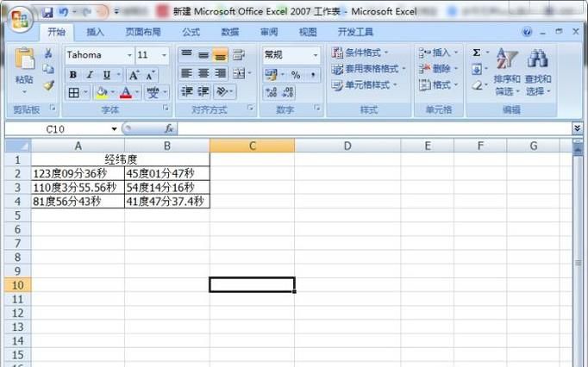Image resolution: width=588 pixels, height=367 pixels.
Task: Increase decimal places
Action: click(x=271, y=92)
